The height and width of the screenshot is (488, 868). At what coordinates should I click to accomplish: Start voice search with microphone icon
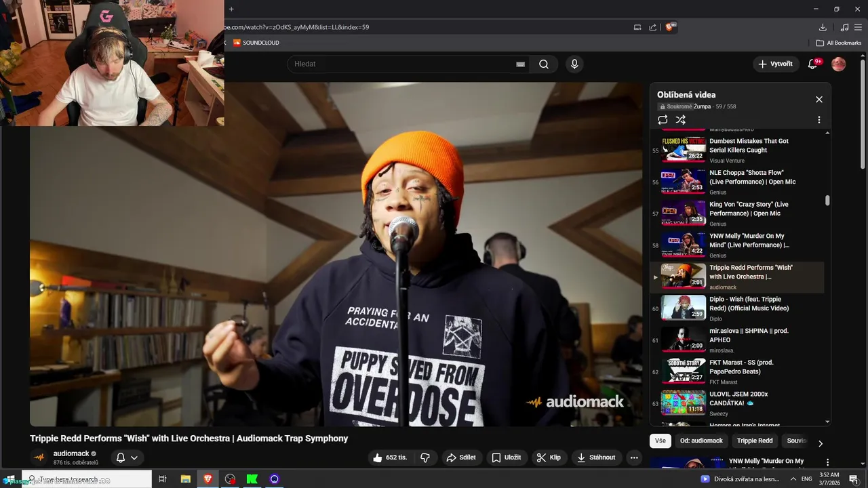[574, 64]
